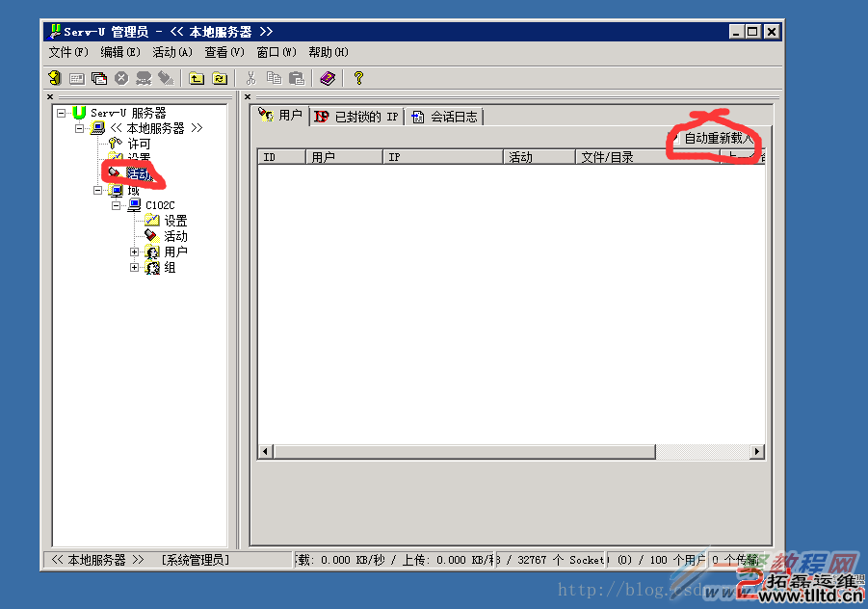Select 活动 under the C102C domain
The width and height of the screenshot is (868, 609).
pos(174,236)
